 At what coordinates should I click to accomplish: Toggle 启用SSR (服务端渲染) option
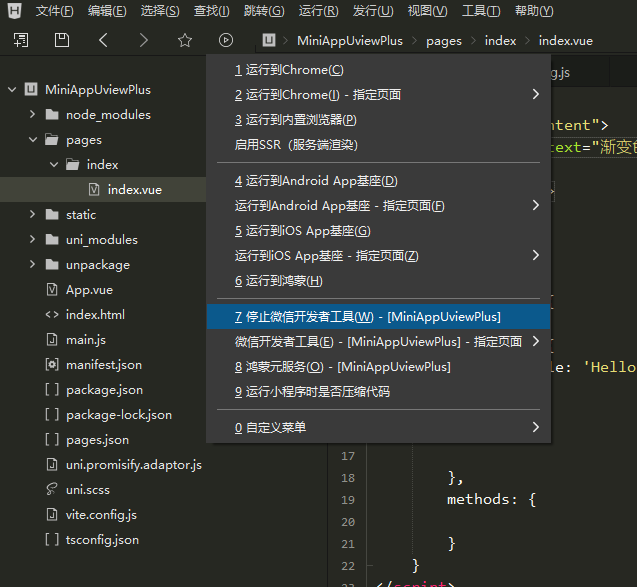pos(379,145)
